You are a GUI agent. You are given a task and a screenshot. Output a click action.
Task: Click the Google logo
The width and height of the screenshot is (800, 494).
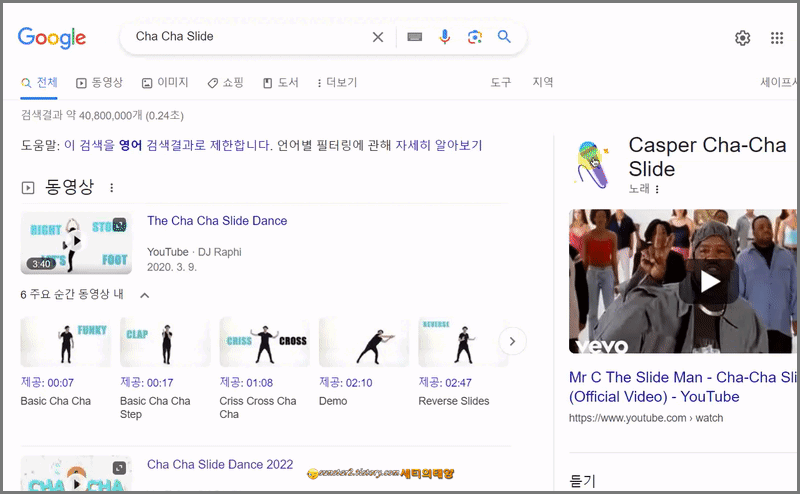[x=52, y=37]
